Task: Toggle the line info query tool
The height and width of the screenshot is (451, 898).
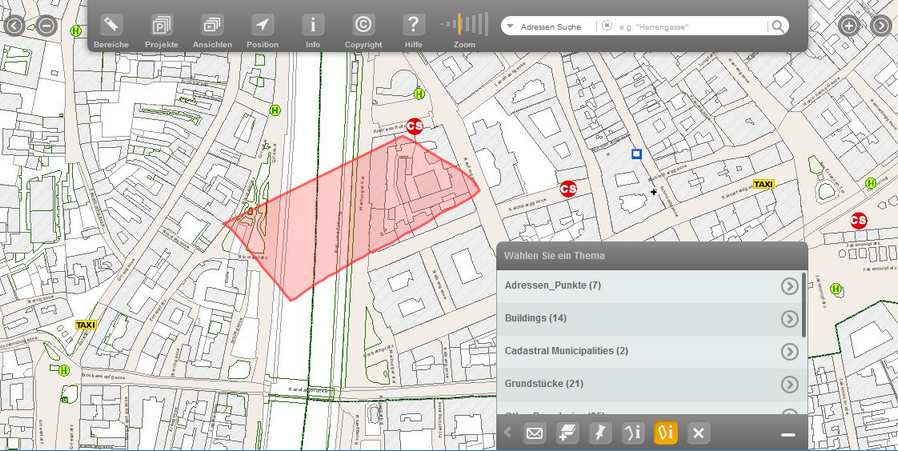Action: [632, 433]
